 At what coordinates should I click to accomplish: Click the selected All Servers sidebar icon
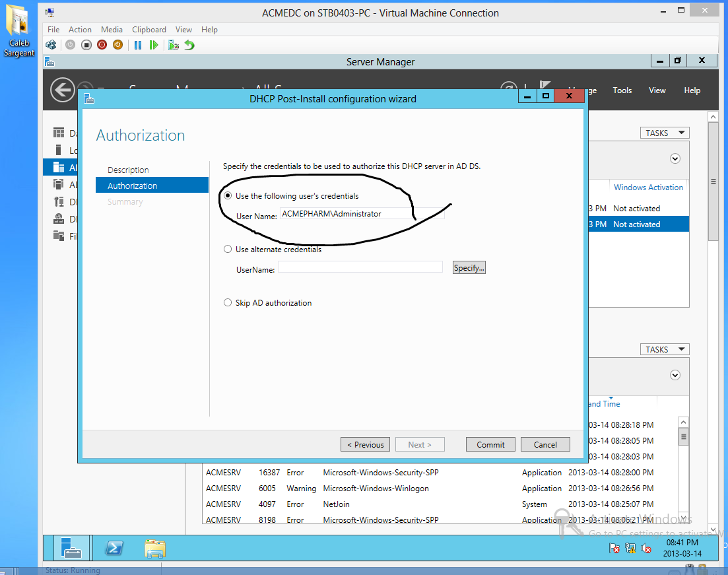click(x=59, y=167)
